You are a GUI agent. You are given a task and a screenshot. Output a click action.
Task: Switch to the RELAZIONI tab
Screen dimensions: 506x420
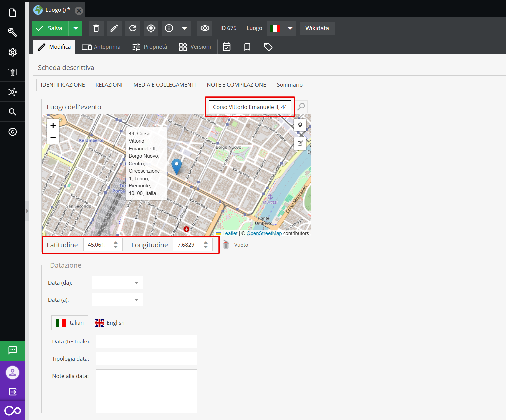tap(109, 85)
